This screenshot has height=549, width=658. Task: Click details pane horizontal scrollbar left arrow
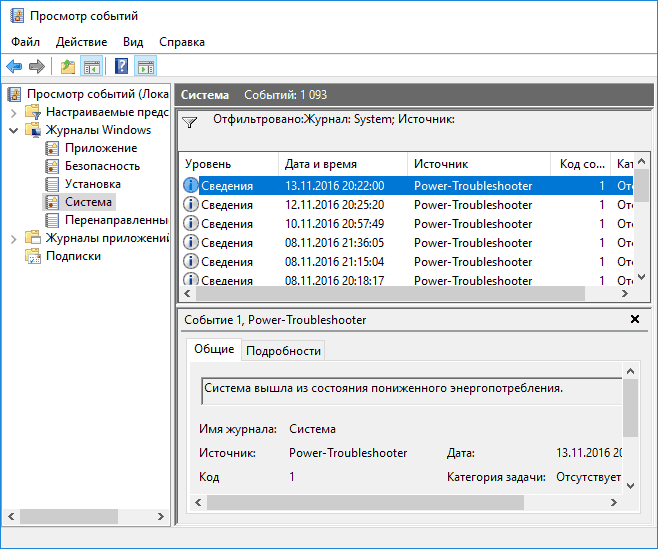(198, 502)
